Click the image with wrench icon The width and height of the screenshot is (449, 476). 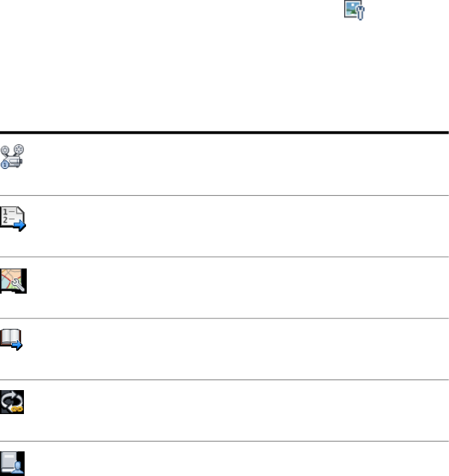pos(353,11)
